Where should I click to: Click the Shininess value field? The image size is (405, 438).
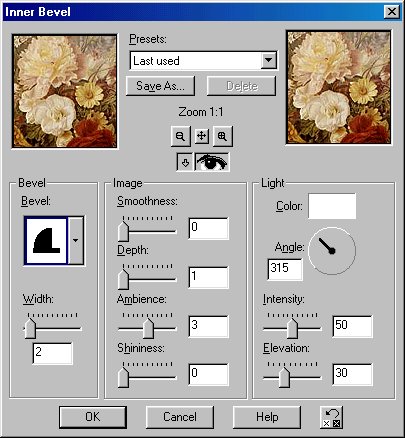tap(209, 375)
